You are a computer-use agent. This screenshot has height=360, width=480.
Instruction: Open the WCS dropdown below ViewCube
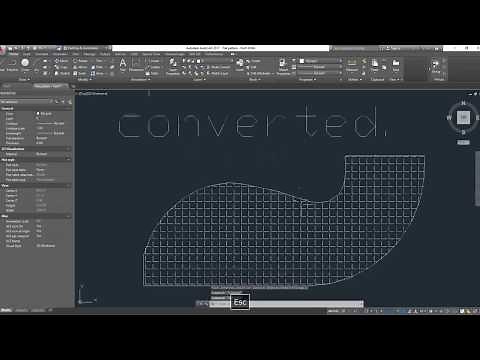click(463, 142)
